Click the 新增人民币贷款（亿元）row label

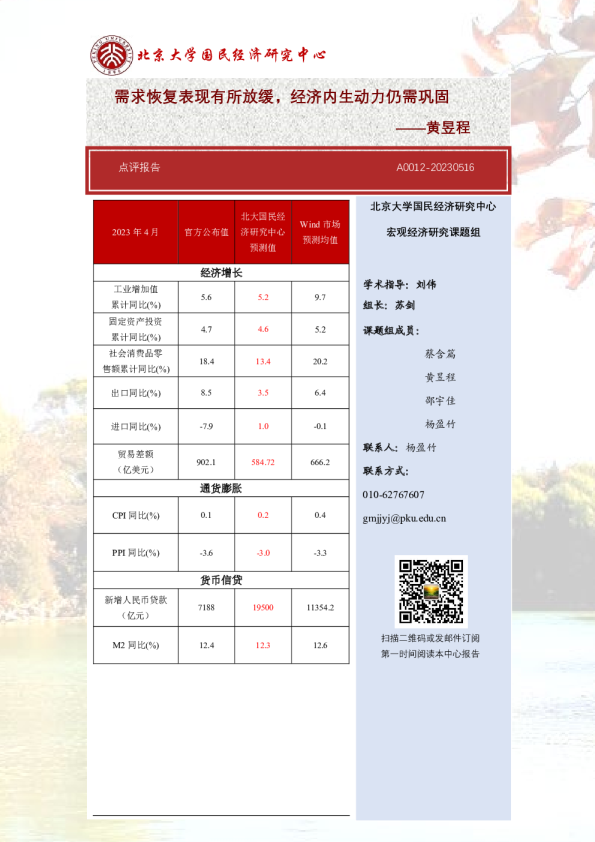point(136,607)
